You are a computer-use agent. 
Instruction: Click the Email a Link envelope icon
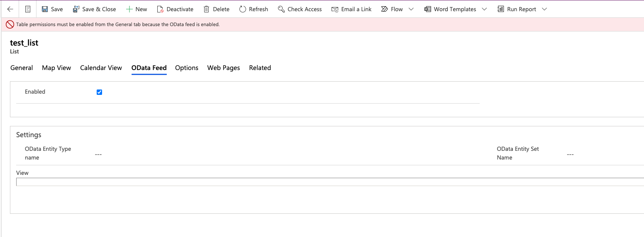click(335, 9)
